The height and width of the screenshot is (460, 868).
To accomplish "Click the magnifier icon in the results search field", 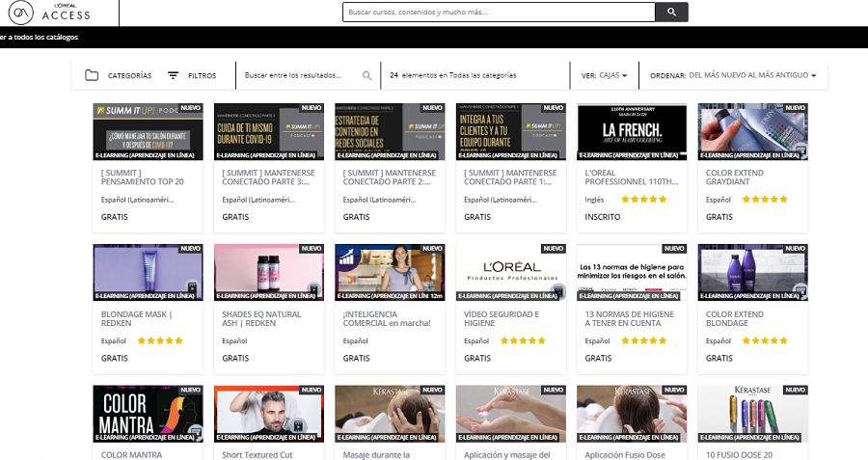I will (367, 75).
